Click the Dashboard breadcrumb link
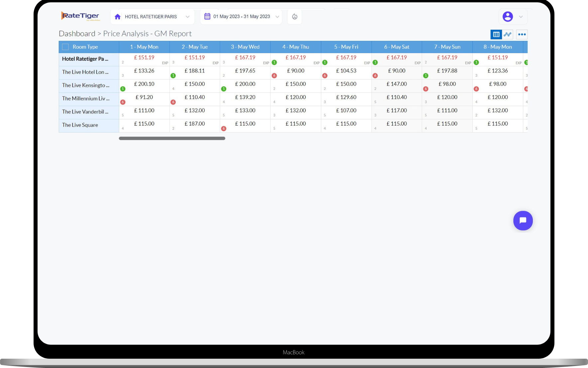The image size is (588, 368). pyautogui.click(x=77, y=34)
